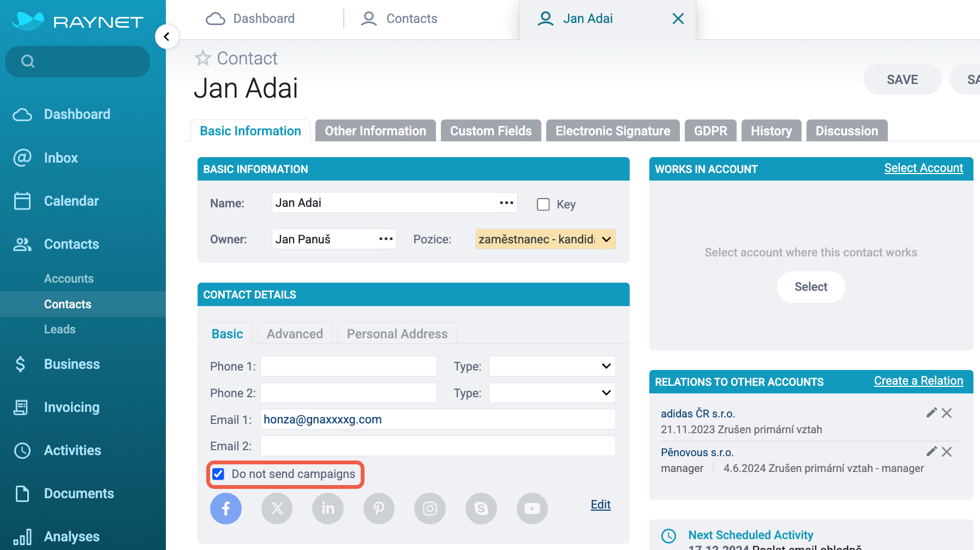Click the Select Account link
Viewport: 980px width, 550px height.
click(924, 168)
